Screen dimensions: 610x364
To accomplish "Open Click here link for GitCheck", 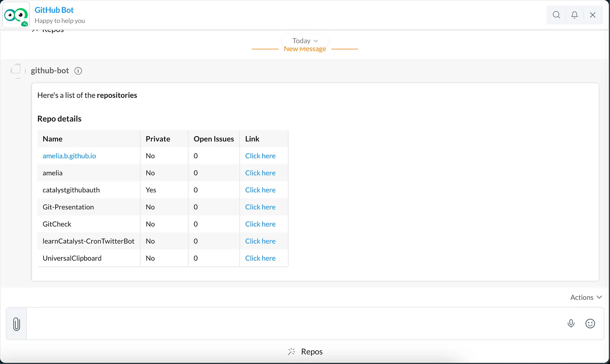I will click(260, 224).
